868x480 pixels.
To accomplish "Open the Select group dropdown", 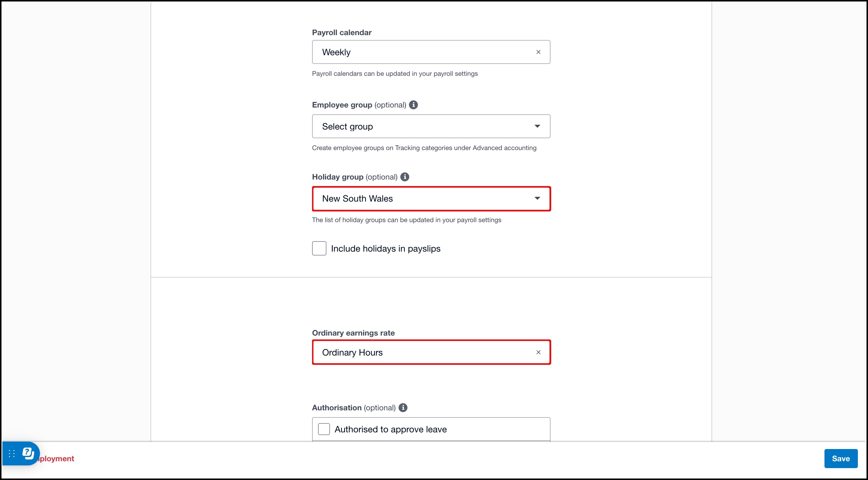I will [431, 127].
